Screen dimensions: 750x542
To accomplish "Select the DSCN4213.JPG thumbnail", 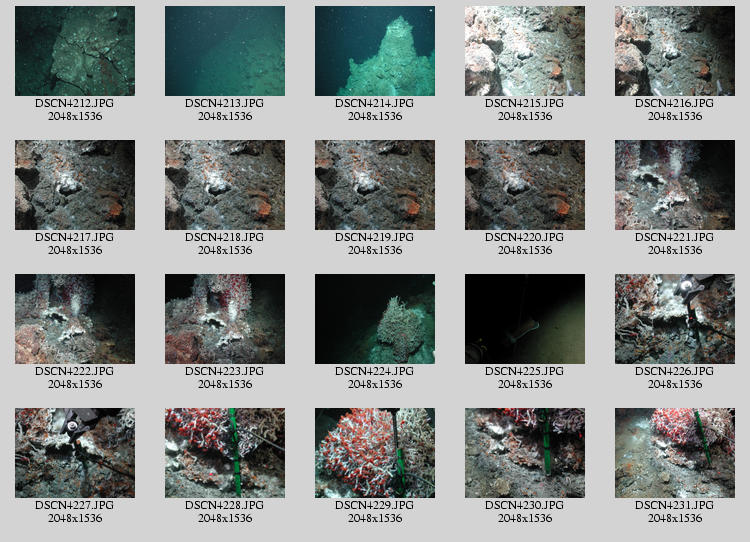I will (225, 51).
